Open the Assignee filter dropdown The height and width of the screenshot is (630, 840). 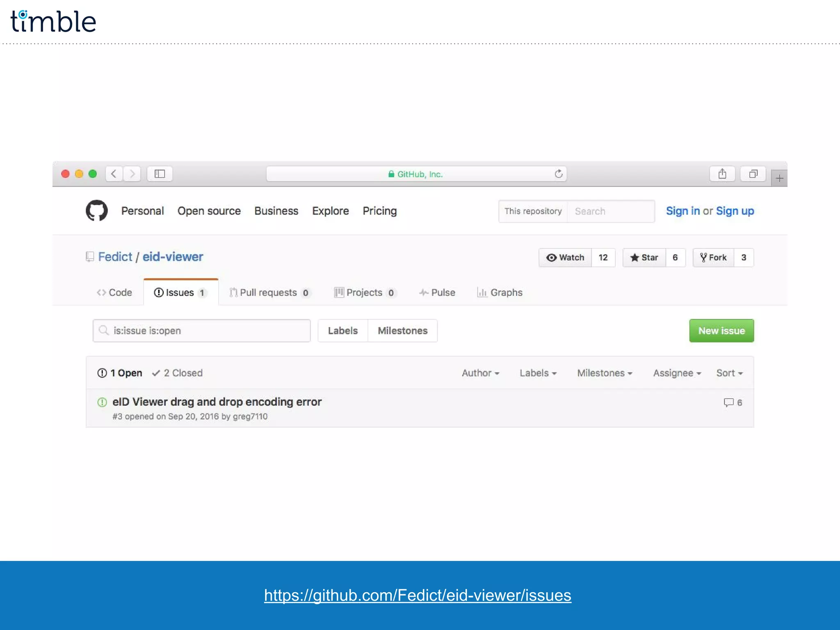[x=677, y=373]
